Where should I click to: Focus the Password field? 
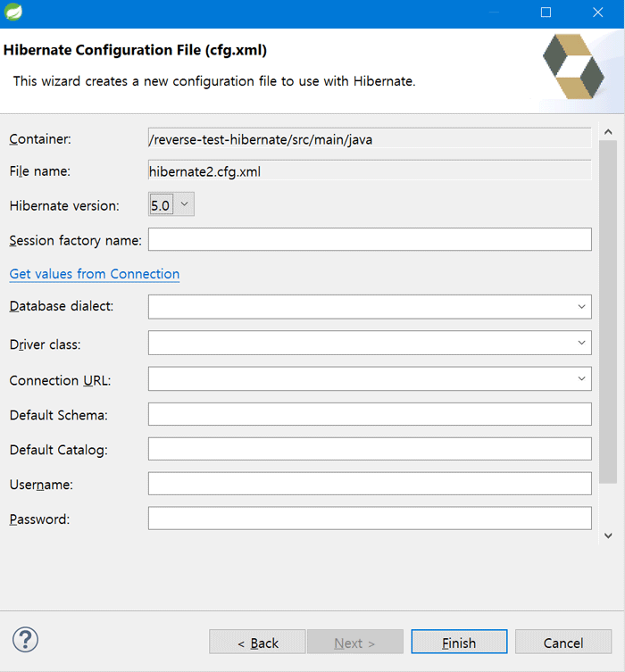[x=370, y=519]
